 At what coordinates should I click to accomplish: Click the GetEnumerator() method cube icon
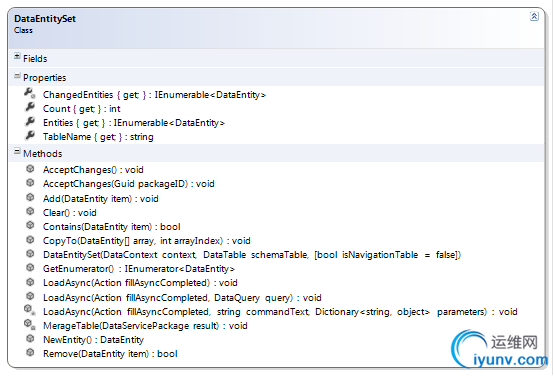(x=30, y=268)
